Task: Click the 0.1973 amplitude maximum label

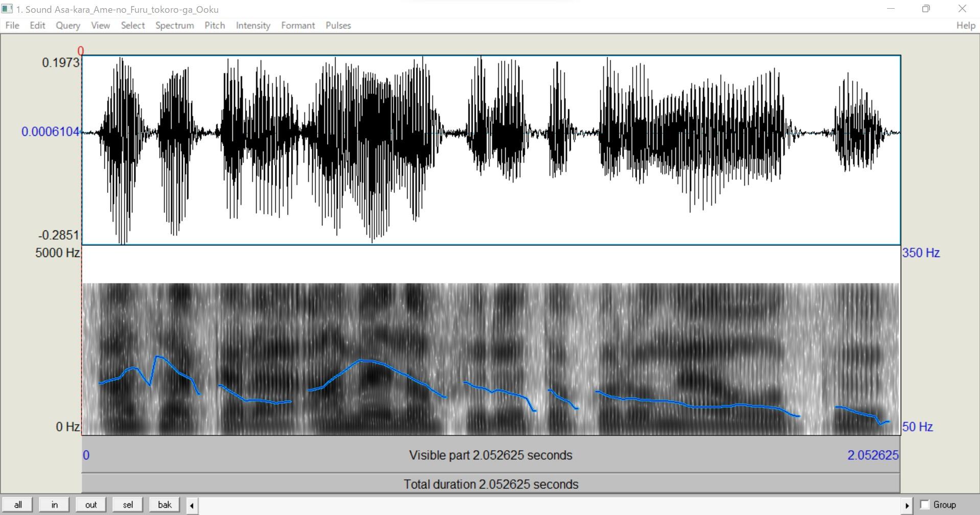Action: tap(61, 62)
